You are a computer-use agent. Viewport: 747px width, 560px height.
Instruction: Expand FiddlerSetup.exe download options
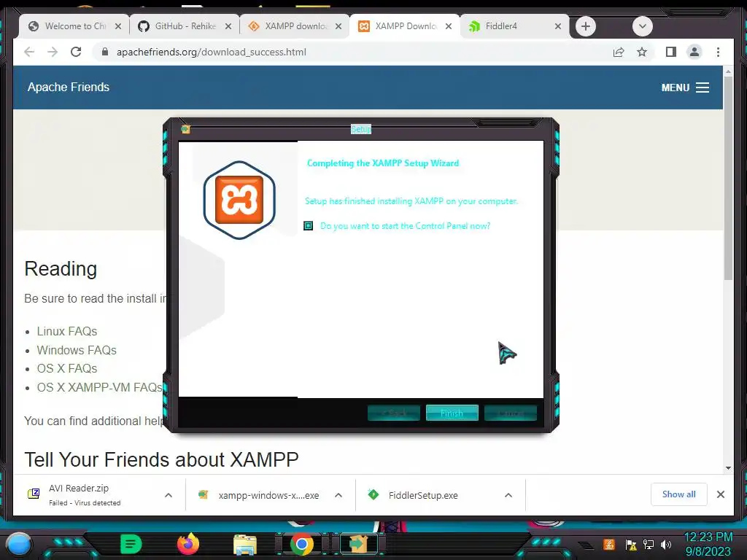[x=508, y=495]
